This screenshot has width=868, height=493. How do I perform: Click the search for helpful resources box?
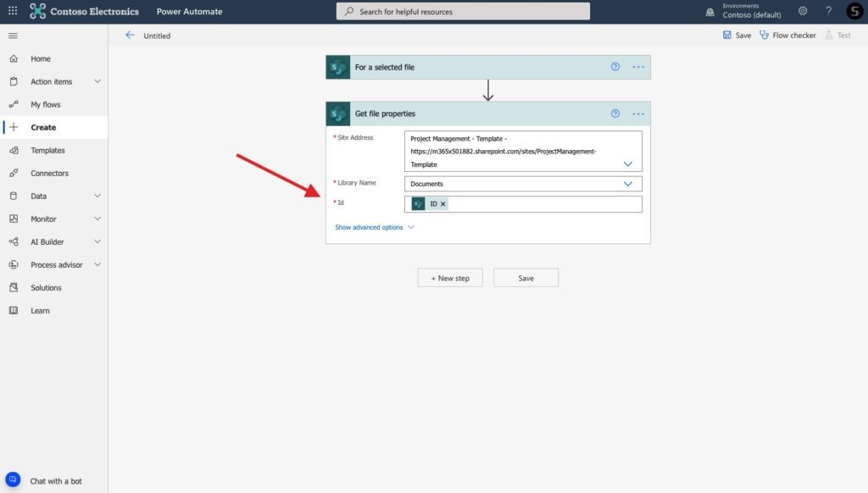pos(463,11)
